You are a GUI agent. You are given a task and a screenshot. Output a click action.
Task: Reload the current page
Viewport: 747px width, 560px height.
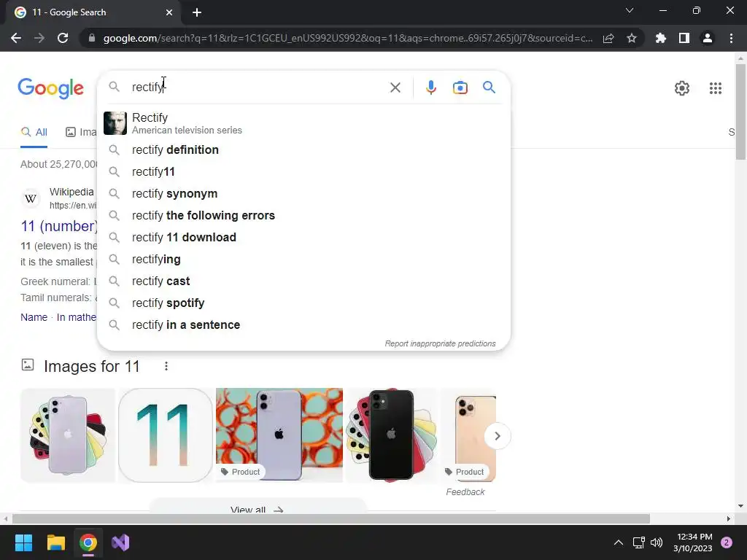point(63,38)
